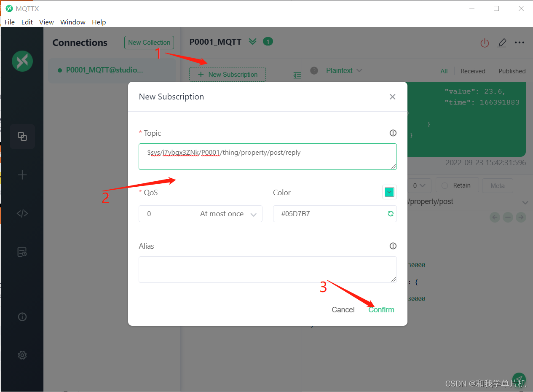The width and height of the screenshot is (533, 392).
Task: Click the New Subscription button
Action: [x=228, y=74]
